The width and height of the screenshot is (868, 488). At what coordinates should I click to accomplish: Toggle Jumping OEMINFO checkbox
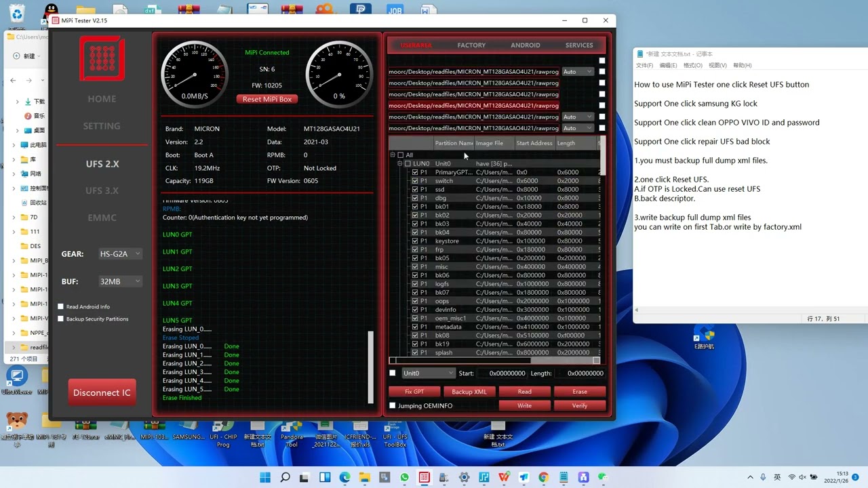392,405
